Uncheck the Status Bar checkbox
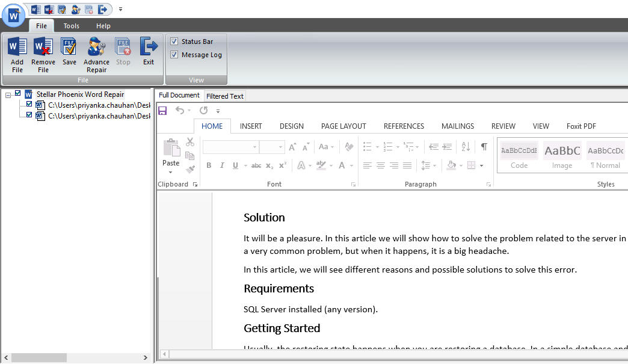This screenshot has height=364, width=628. (174, 42)
